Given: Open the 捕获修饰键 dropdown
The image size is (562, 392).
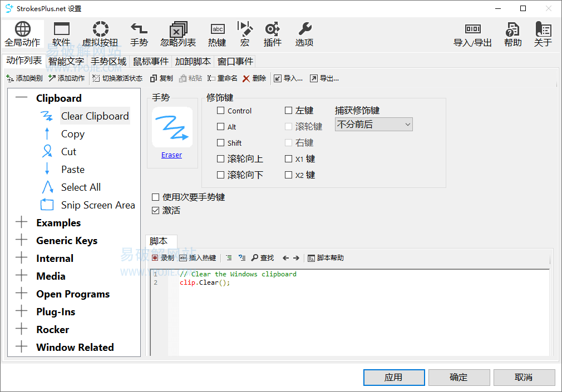Looking at the screenshot, I should (373, 125).
